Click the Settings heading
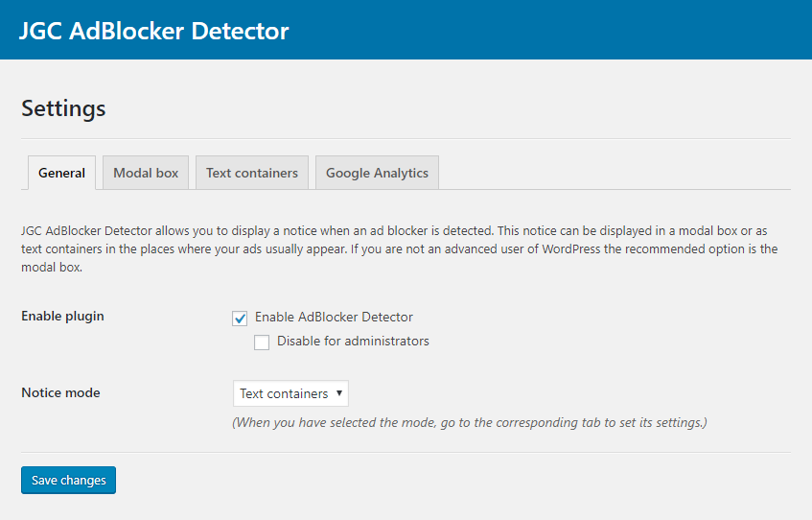Image resolution: width=812 pixels, height=520 pixels. pyautogui.click(x=63, y=108)
